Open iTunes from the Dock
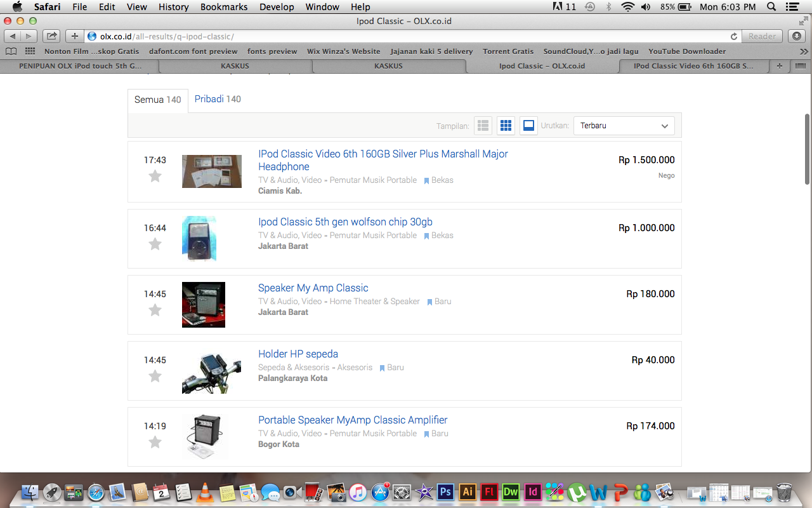812x508 pixels. pos(358,491)
